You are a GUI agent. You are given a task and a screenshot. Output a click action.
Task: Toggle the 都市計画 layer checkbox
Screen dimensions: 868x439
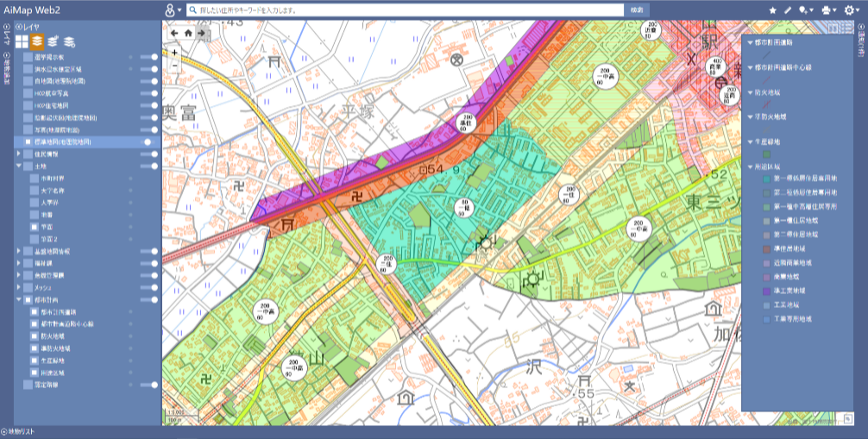[28, 300]
